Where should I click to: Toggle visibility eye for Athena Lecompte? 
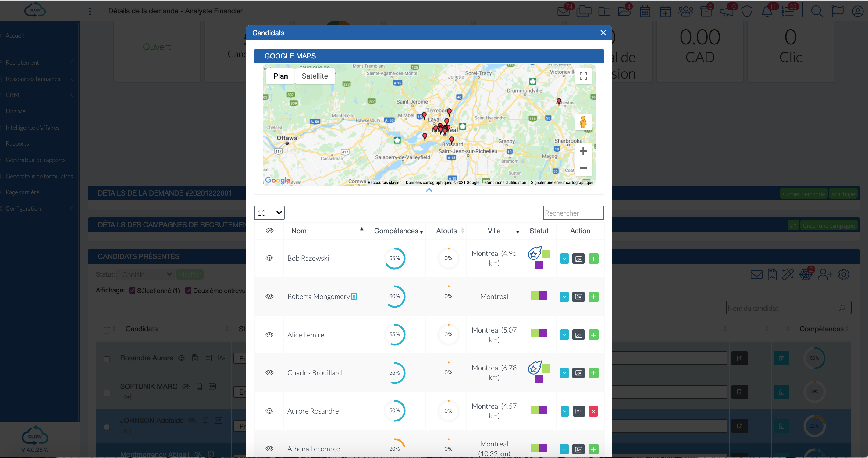click(269, 449)
